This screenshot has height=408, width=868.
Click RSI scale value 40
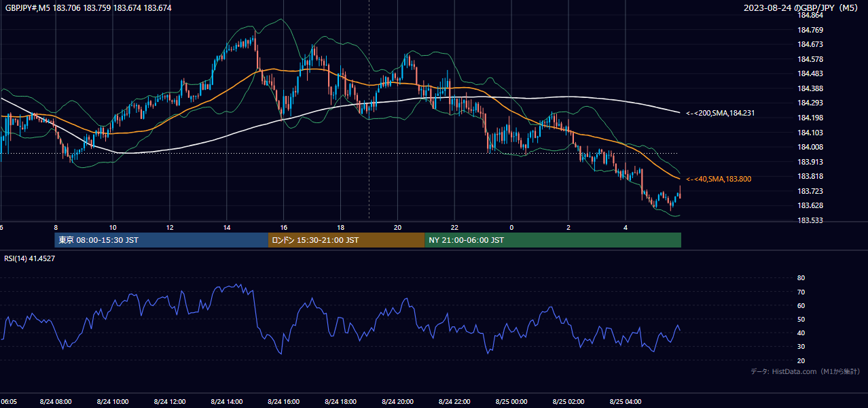click(801, 333)
